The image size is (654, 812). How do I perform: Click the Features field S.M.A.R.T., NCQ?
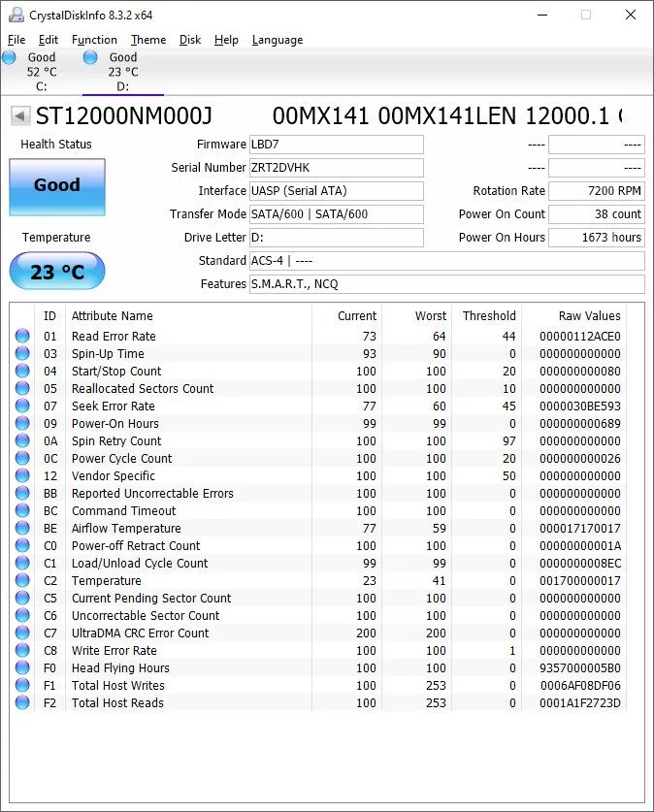(447, 284)
